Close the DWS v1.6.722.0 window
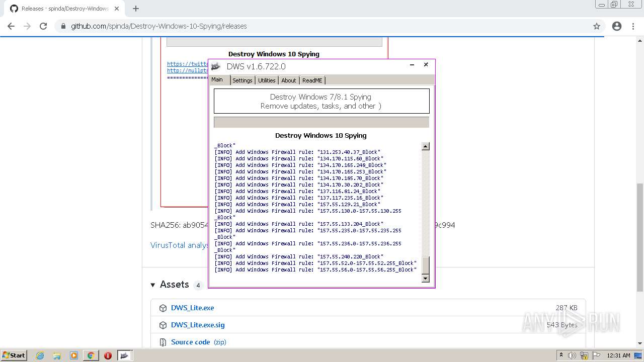Viewport: 644px width, 362px height. pyautogui.click(x=426, y=65)
